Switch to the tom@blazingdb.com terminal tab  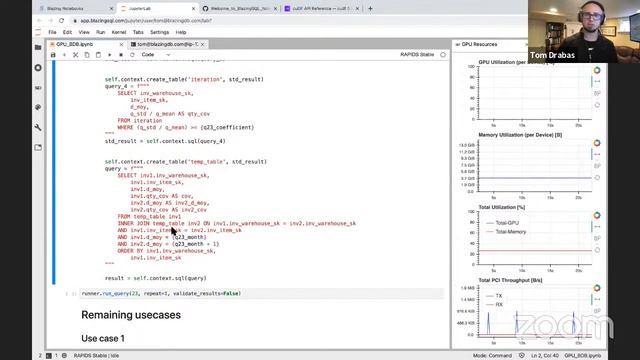(167, 44)
